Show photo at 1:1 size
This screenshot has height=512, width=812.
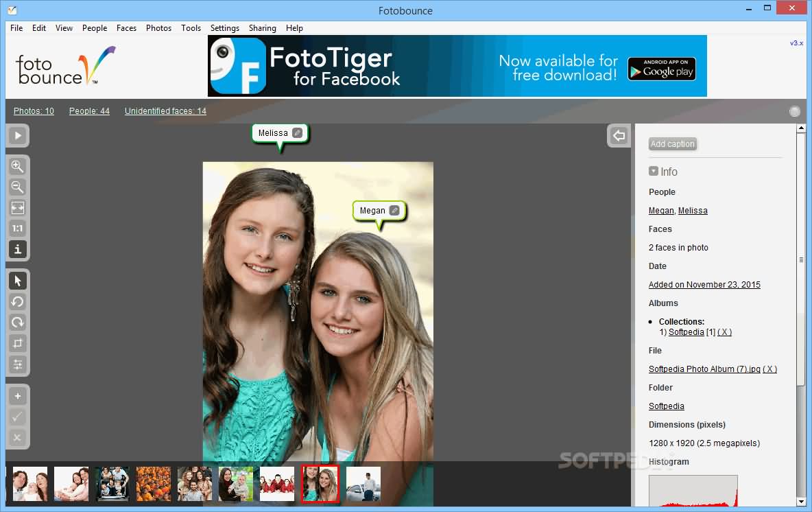pos(18,229)
